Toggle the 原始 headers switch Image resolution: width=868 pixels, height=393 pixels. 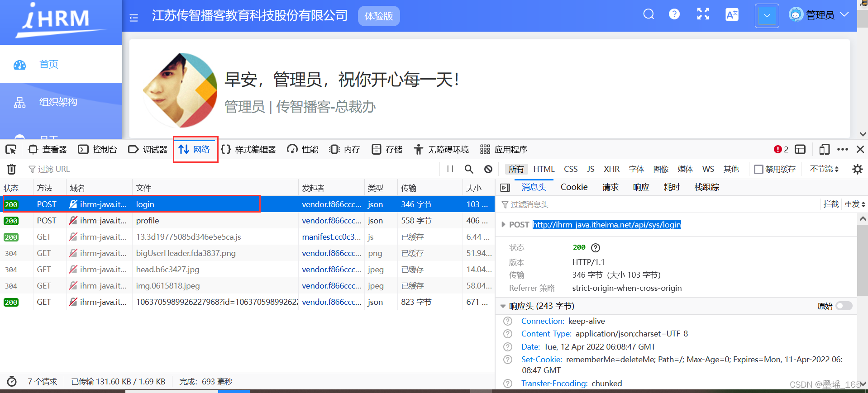844,306
